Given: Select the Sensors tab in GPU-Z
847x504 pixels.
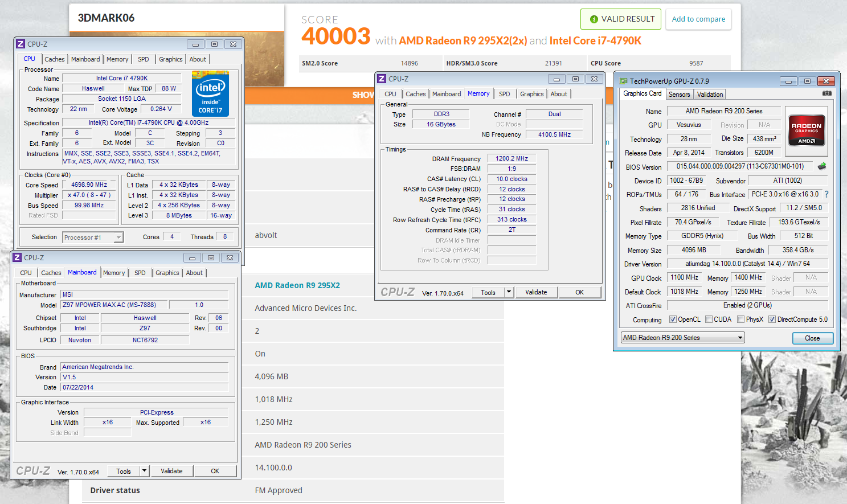Looking at the screenshot, I should [679, 95].
